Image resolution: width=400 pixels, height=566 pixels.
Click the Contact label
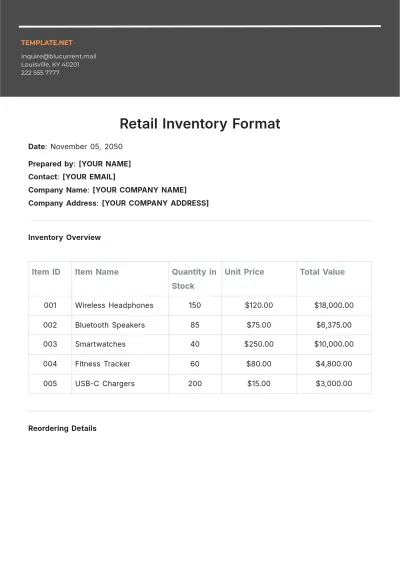(44, 177)
